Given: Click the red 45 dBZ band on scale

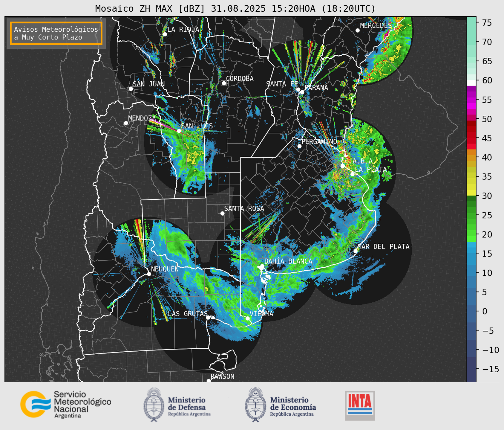Looking at the screenshot, I should (471, 138).
